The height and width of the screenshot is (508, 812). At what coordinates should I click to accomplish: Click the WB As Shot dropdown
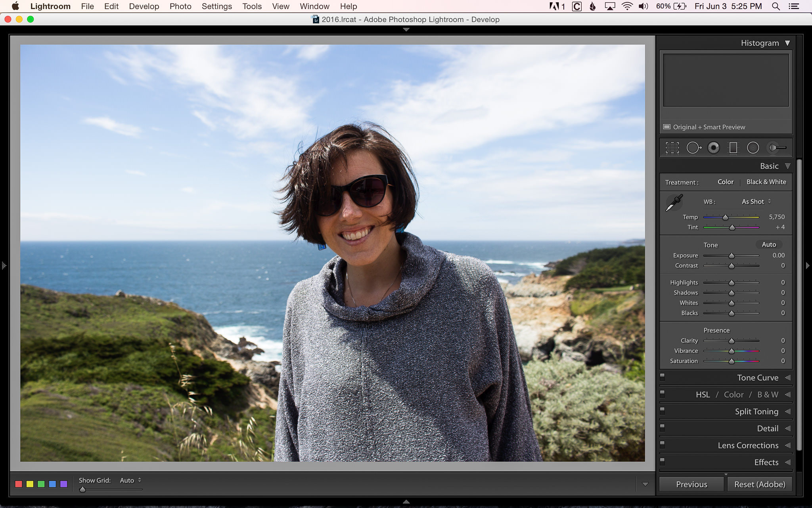click(x=754, y=201)
